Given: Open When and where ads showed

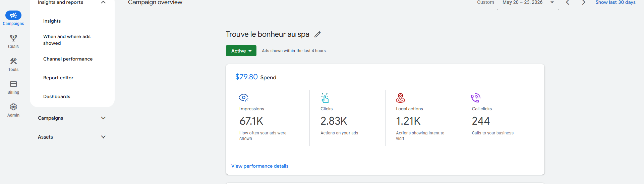Looking at the screenshot, I should click(67, 40).
